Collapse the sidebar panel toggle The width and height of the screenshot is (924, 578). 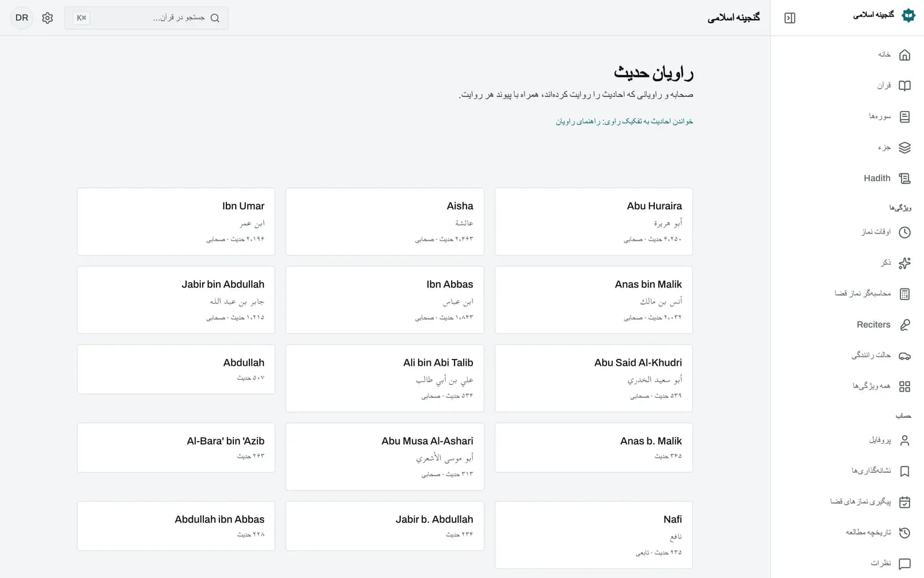(790, 18)
